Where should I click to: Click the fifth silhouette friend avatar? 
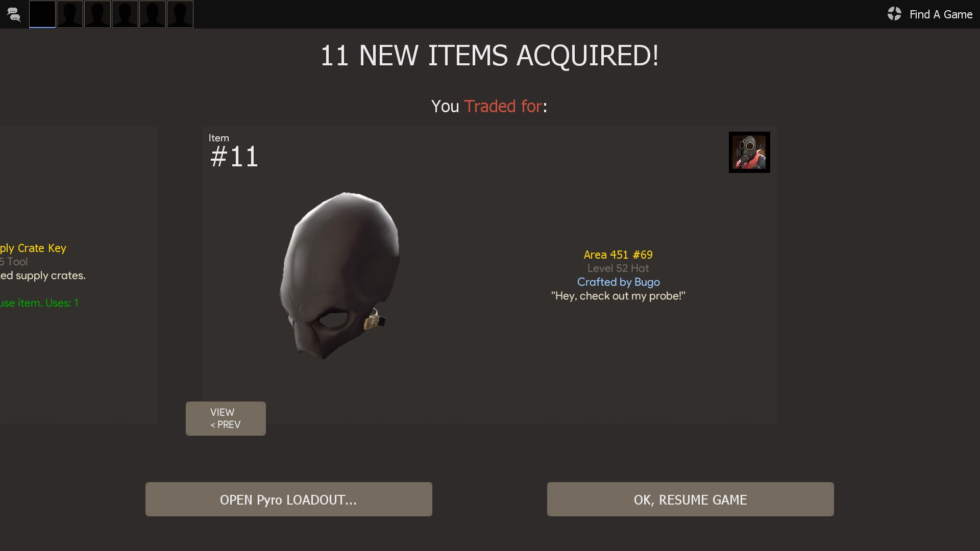153,14
